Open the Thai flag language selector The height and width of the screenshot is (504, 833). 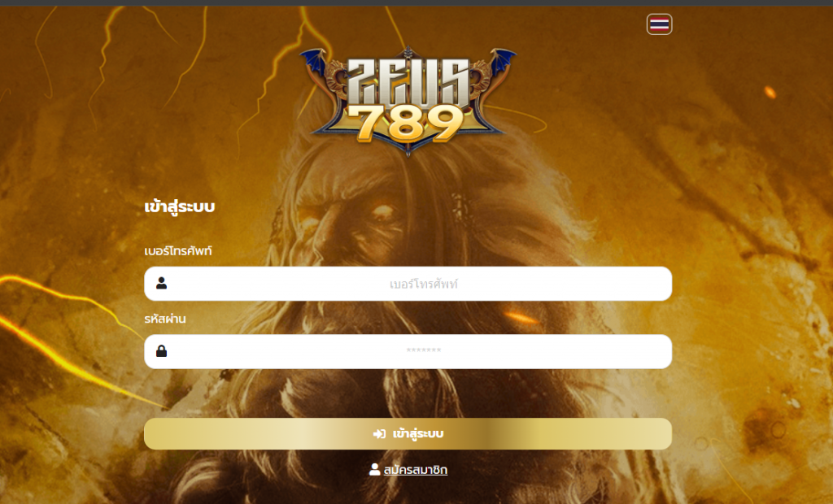pyautogui.click(x=659, y=24)
